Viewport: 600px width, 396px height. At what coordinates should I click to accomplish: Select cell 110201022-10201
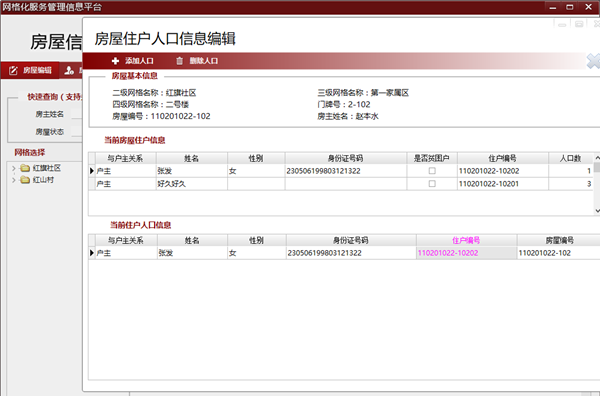click(x=502, y=184)
